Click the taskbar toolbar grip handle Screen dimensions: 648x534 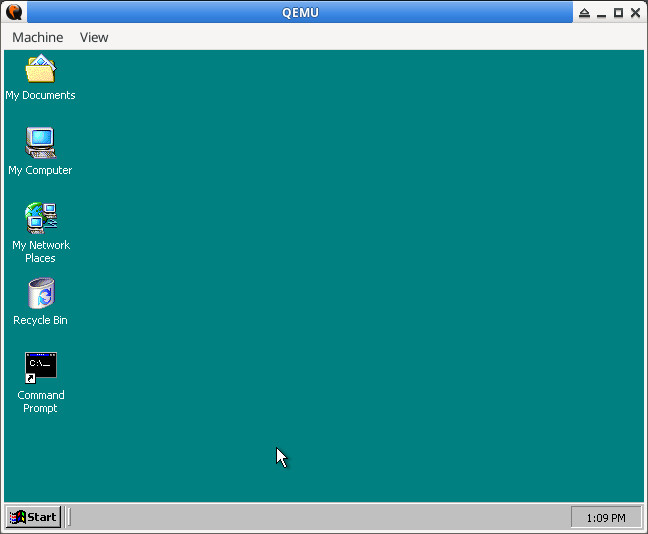pos(69,517)
